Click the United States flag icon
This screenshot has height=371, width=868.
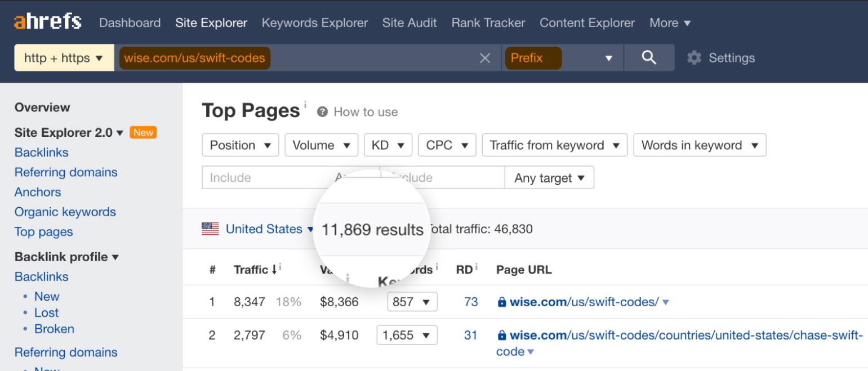coord(210,229)
